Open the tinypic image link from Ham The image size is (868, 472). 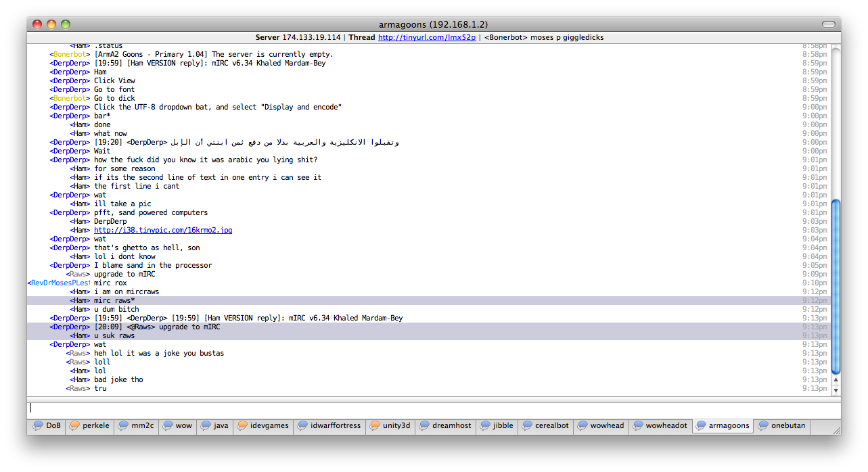click(x=162, y=231)
